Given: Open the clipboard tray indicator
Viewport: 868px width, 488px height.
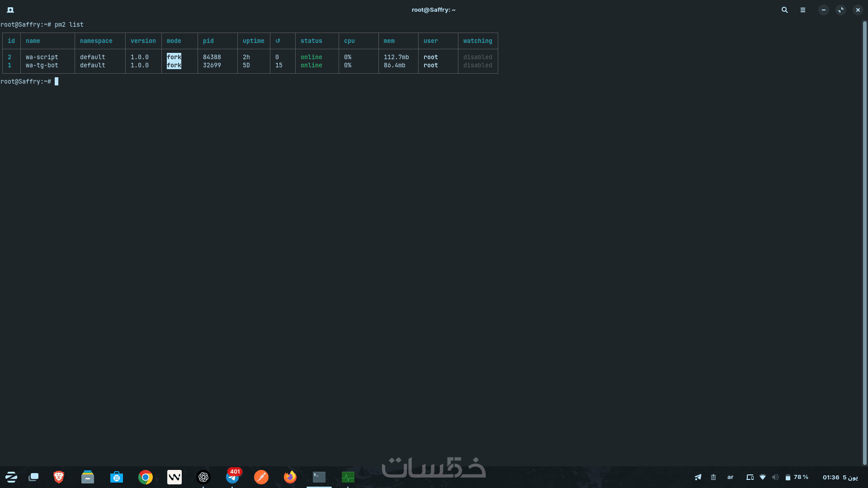Looking at the screenshot, I should [x=713, y=477].
